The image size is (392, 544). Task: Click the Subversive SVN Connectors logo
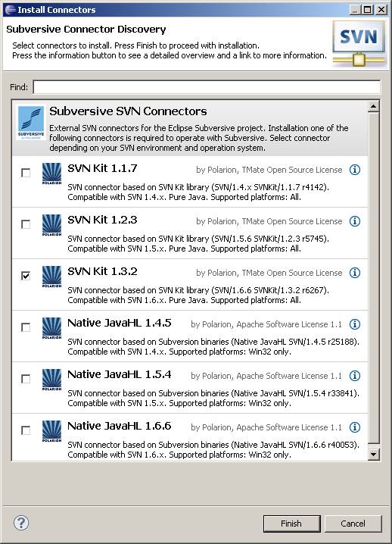point(31,123)
